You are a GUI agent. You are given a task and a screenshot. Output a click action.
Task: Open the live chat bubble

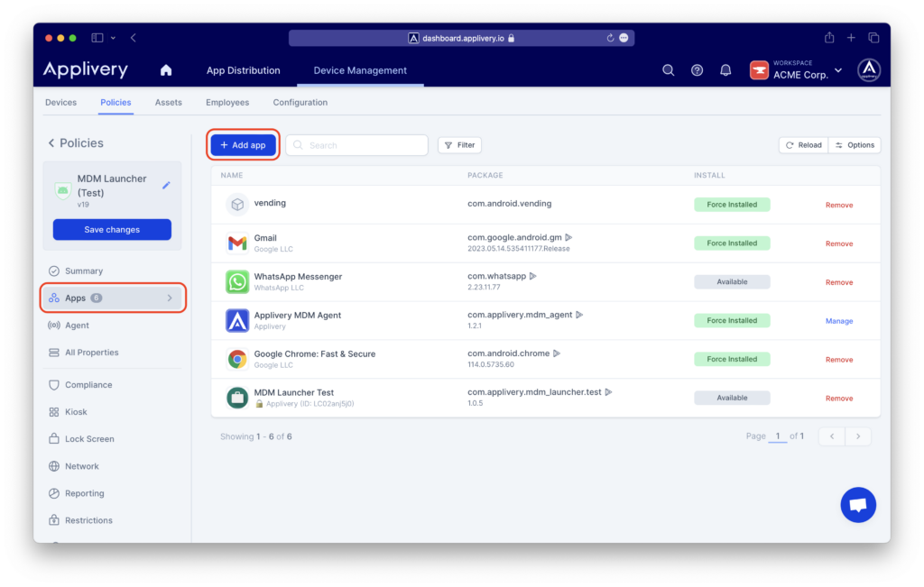point(858,505)
